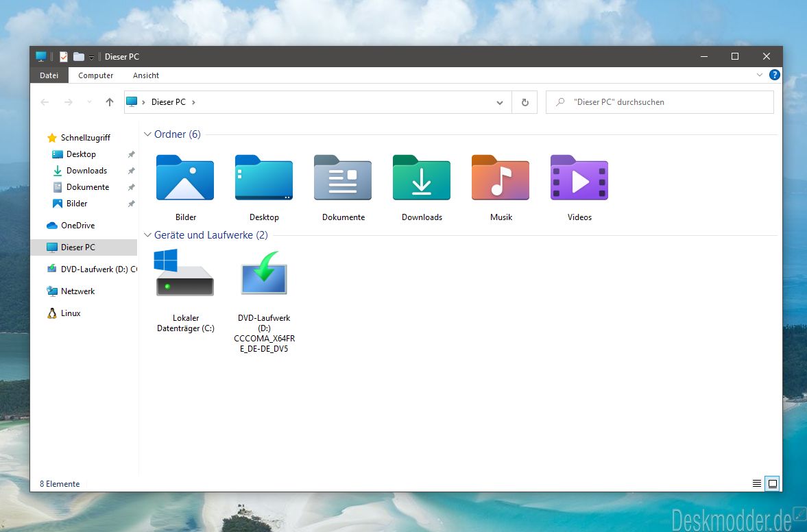The height and width of the screenshot is (532, 807).
Task: Click the chevron before 'Dieser PC' in address bar
Action: (x=143, y=102)
